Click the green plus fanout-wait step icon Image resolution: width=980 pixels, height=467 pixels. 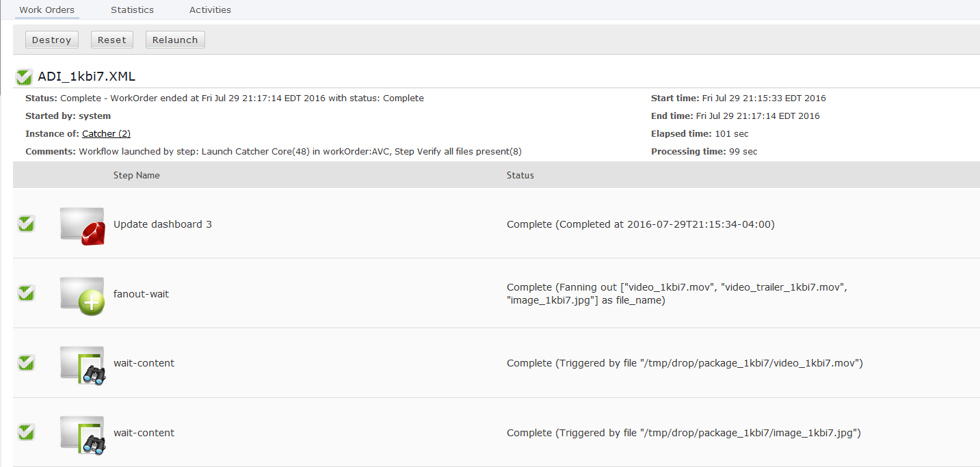pyautogui.click(x=82, y=295)
